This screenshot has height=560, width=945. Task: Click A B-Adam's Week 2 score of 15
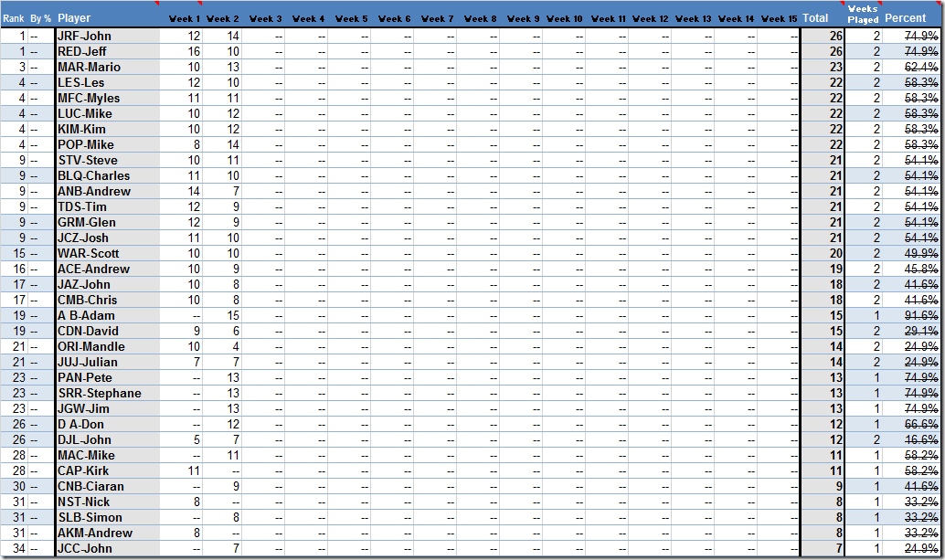click(233, 316)
